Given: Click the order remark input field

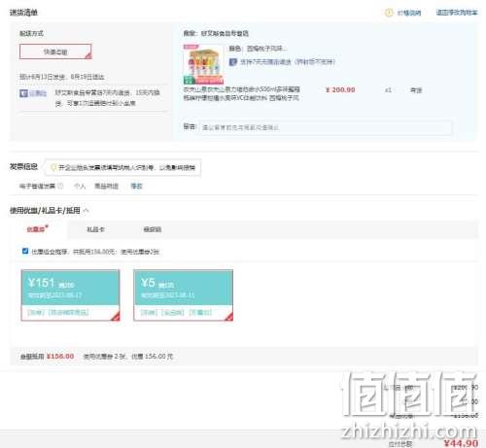Looking at the screenshot, I should [326, 127].
